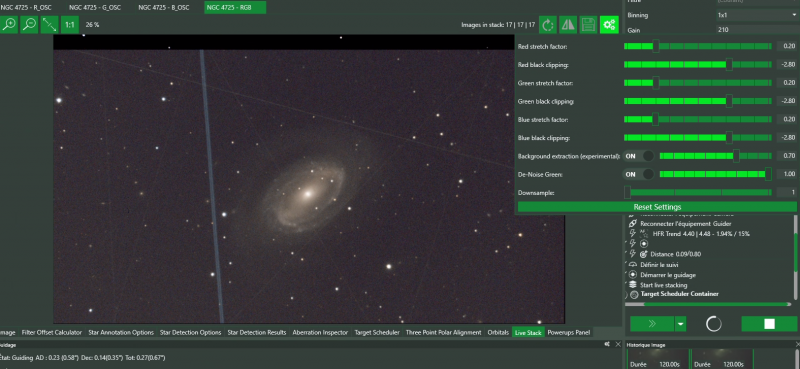Click the sequence list vertical scrollbar
Viewport: 800px width, 369px height.
tap(795, 258)
